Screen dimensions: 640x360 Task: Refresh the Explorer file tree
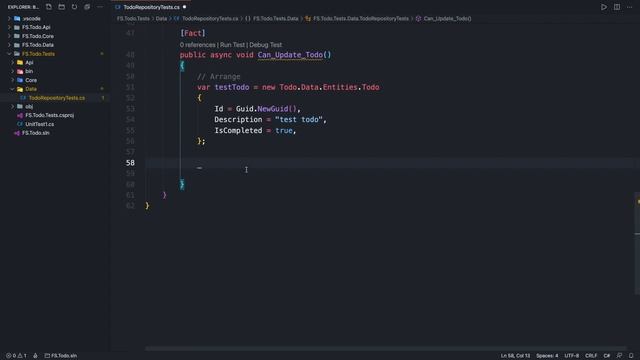coord(74,7)
